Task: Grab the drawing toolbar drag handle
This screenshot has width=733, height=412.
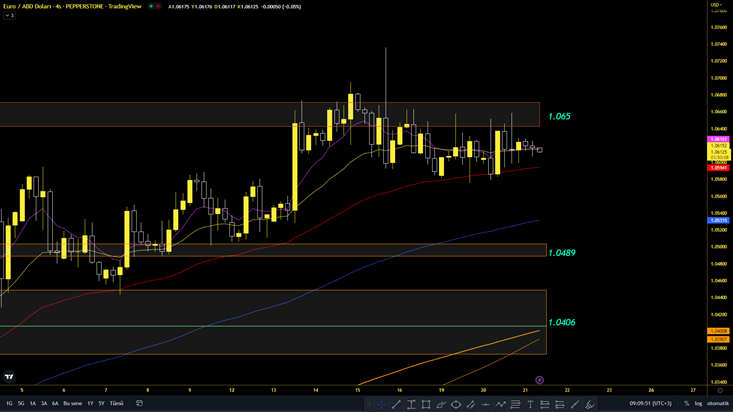Action: 369,404
